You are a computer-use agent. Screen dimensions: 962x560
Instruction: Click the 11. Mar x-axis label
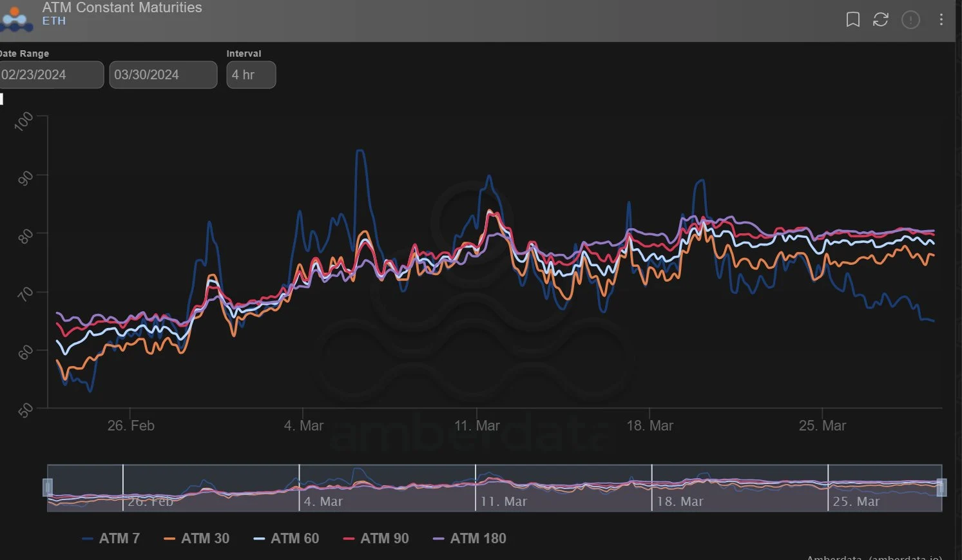click(477, 426)
